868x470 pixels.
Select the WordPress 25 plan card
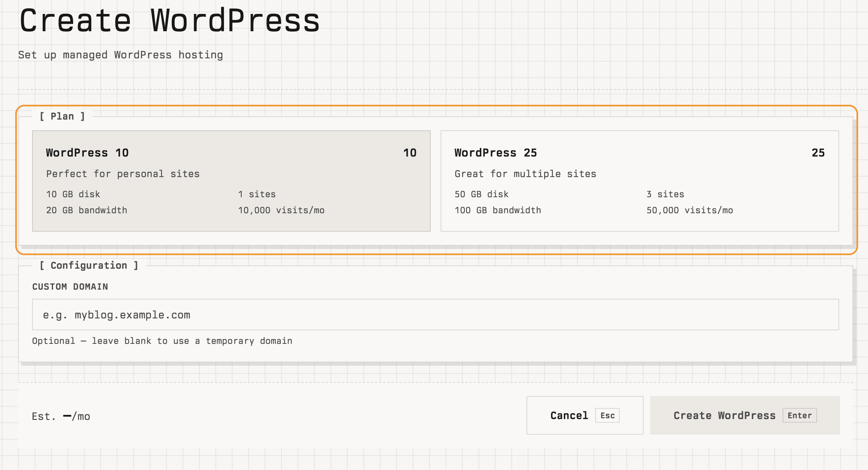tap(640, 181)
